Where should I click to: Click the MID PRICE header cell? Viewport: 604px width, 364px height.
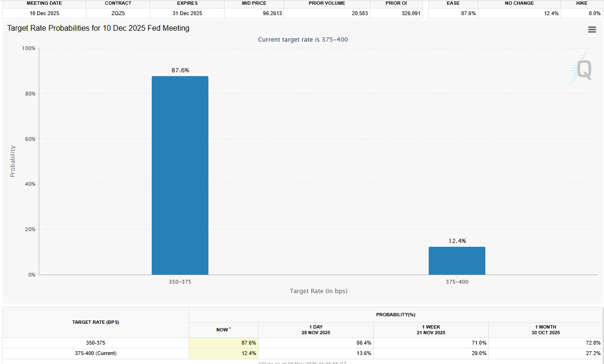click(254, 3)
